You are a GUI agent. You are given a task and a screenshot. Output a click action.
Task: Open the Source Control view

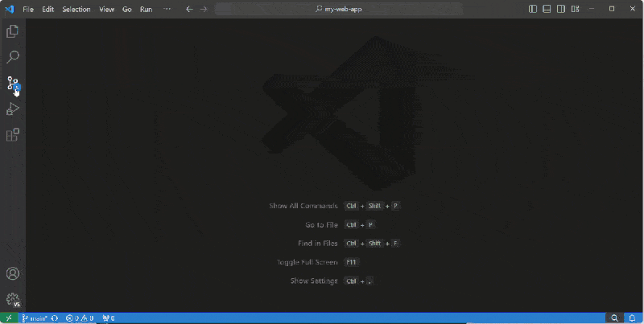pyautogui.click(x=13, y=84)
